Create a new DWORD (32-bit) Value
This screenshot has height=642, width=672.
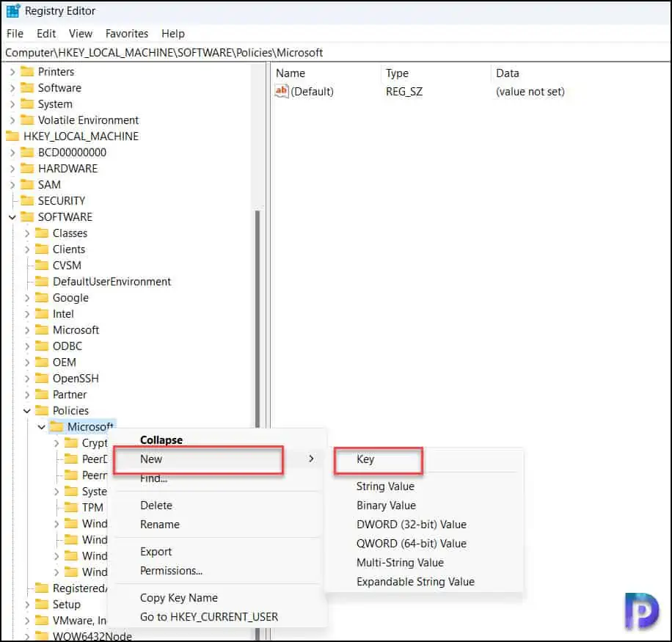click(x=412, y=525)
